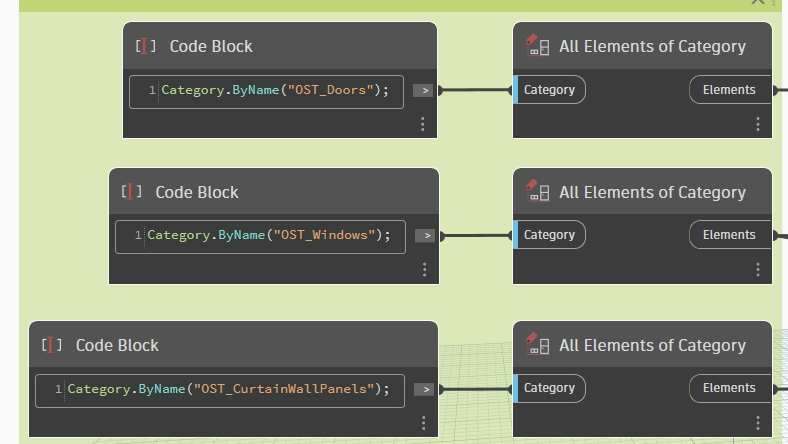The width and height of the screenshot is (788, 444).
Task: Click the Windows Code Block bracket icon
Action: pos(131,192)
